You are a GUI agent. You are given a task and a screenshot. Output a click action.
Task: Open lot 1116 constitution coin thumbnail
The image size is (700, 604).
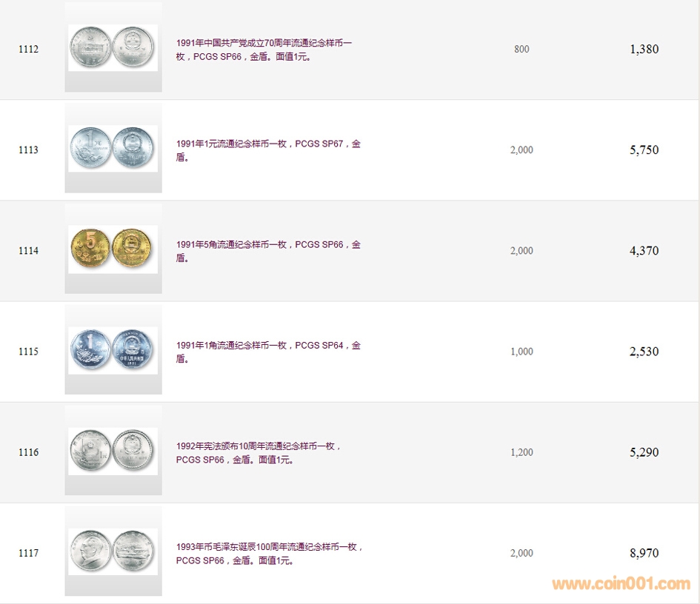tap(113, 451)
